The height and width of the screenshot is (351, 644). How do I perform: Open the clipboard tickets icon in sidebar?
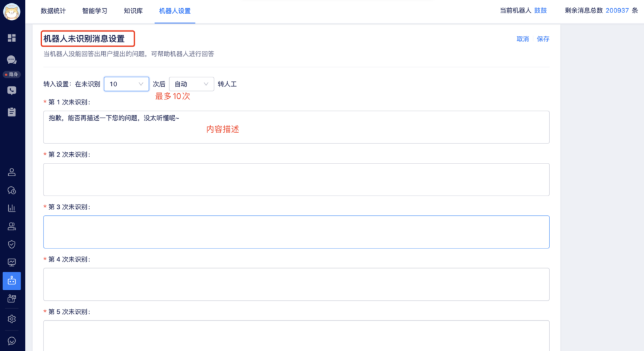point(11,112)
